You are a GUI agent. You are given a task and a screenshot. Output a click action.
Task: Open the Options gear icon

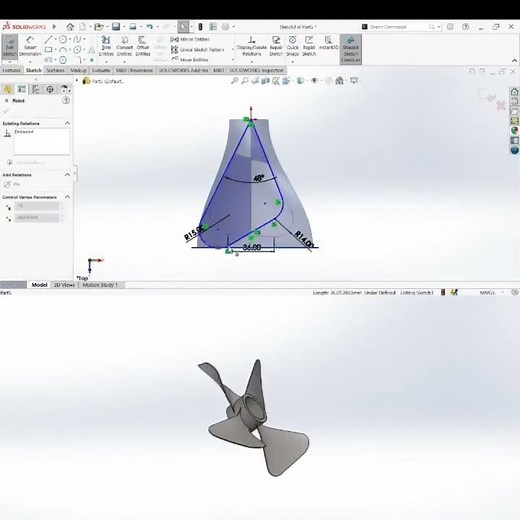pos(226,27)
